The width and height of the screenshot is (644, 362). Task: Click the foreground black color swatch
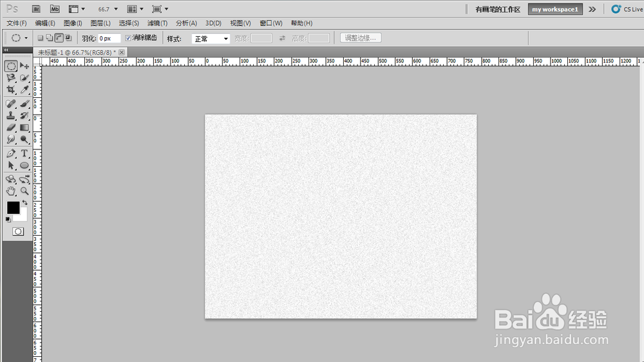pos(13,208)
